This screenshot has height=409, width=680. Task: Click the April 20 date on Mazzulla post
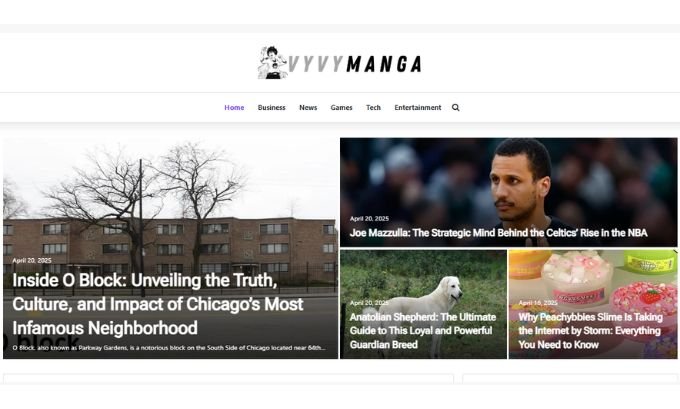tap(369, 219)
